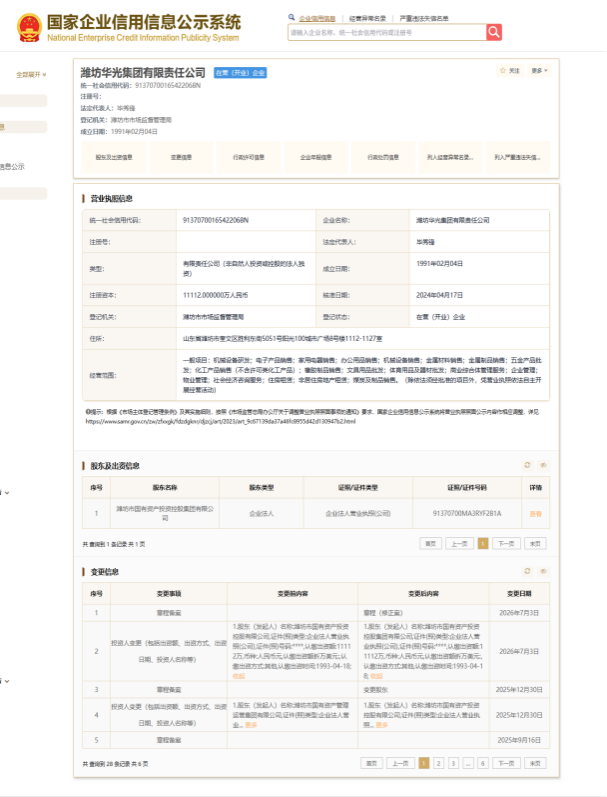Open the 列入经营异常名录 quick tab
Viewport: 607px width, 797px height.
tap(450, 158)
